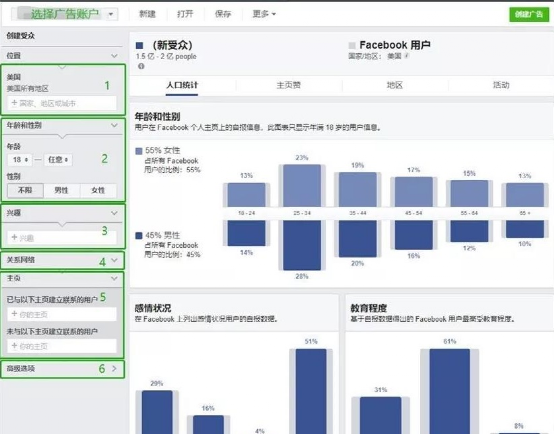Switch to the 活动 tab
554x434 pixels.
click(501, 85)
